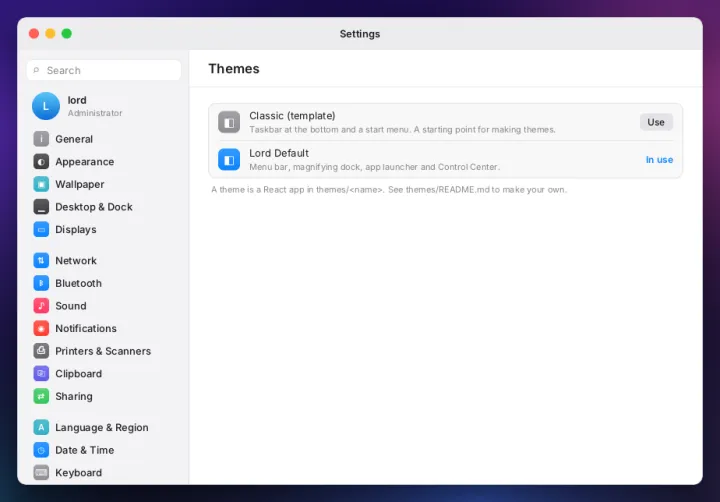Open the Sharing label
The height and width of the screenshot is (502, 720).
point(73,396)
